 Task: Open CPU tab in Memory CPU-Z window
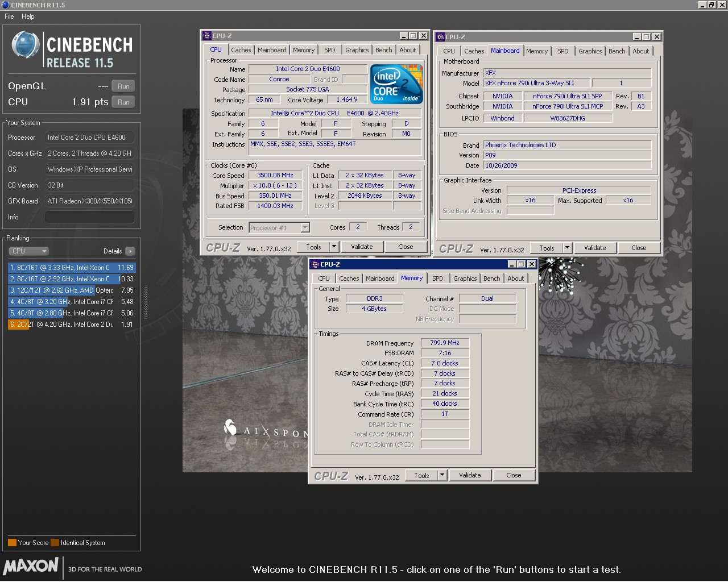(324, 278)
